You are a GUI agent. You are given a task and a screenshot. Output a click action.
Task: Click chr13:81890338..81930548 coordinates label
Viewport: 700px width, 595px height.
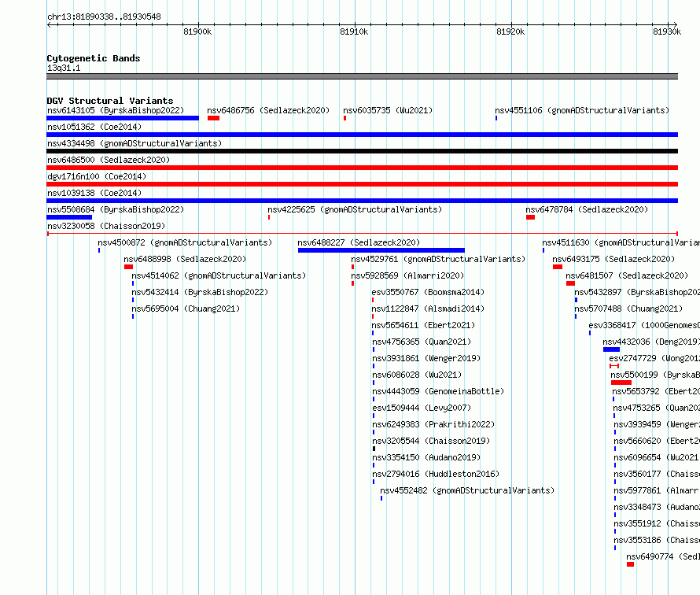pyautogui.click(x=104, y=17)
